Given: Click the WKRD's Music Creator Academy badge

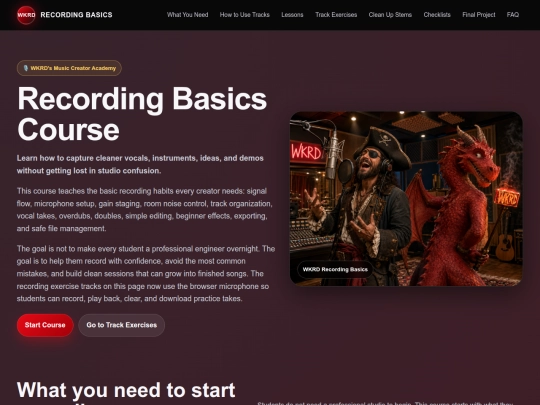Looking at the screenshot, I should click(x=69, y=68).
